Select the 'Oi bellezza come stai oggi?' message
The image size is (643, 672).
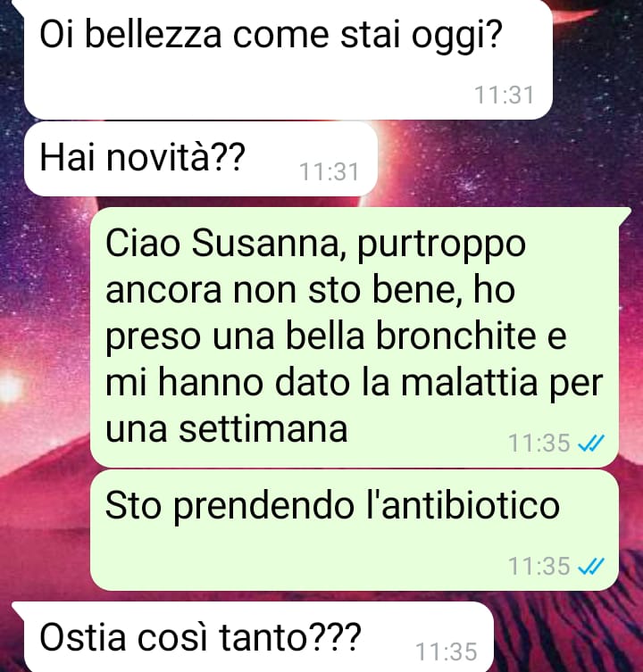tap(288, 60)
